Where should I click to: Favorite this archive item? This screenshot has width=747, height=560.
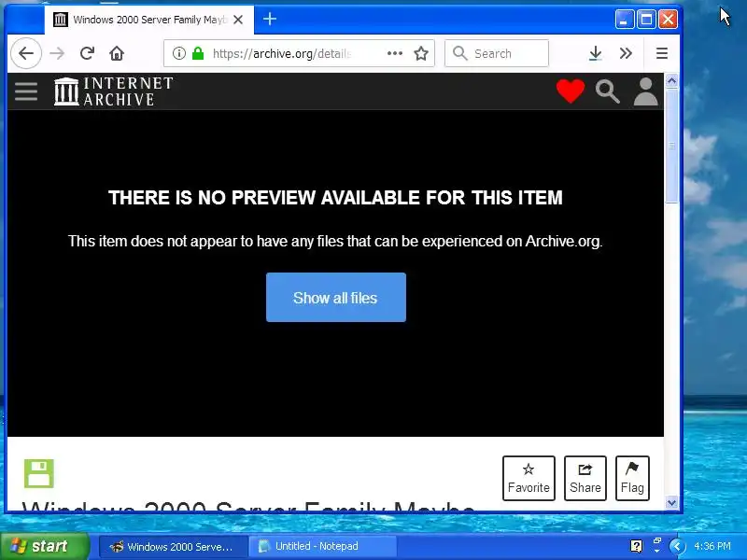pyautogui.click(x=529, y=478)
